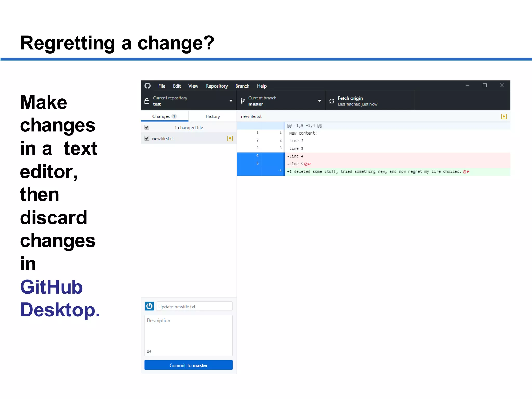Click the commit author avatar icon
This screenshot has width=532, height=399.
coord(149,306)
